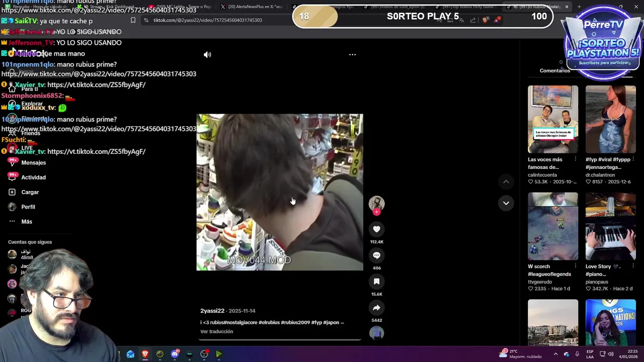Save the video with the bookmark icon

point(376,282)
